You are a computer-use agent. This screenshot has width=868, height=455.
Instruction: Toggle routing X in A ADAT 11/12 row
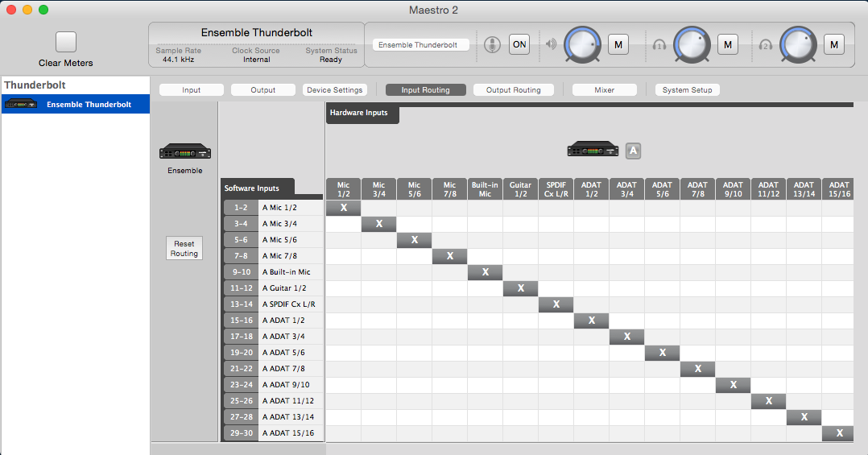point(769,400)
